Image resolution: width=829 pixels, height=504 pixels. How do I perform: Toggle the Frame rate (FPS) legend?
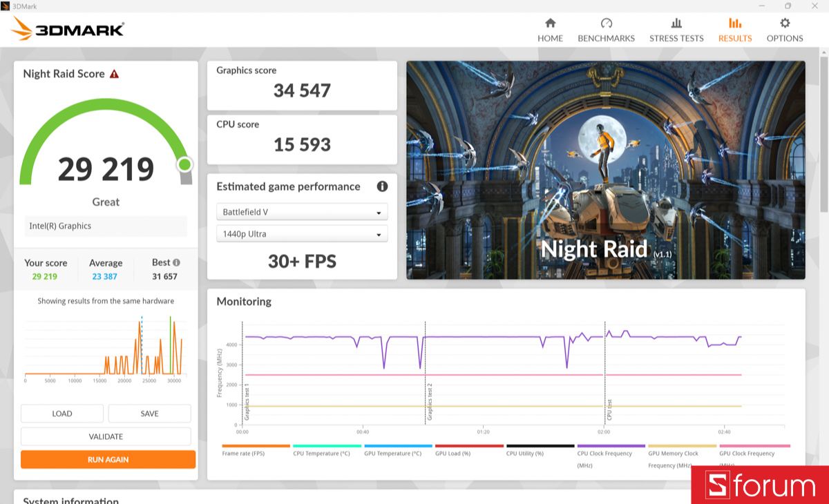256,450
